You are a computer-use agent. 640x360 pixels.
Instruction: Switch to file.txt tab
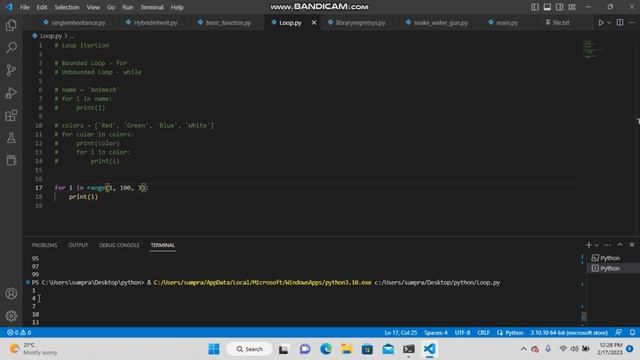558,23
